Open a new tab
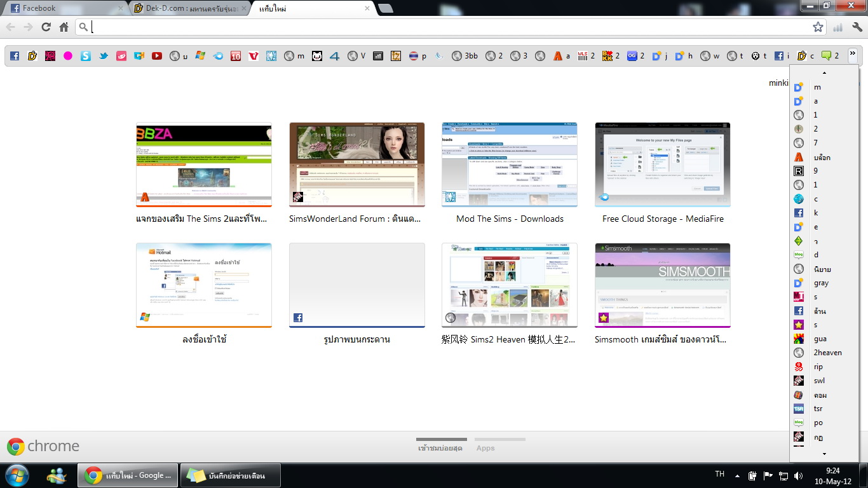This screenshot has width=868, height=488. point(385,8)
